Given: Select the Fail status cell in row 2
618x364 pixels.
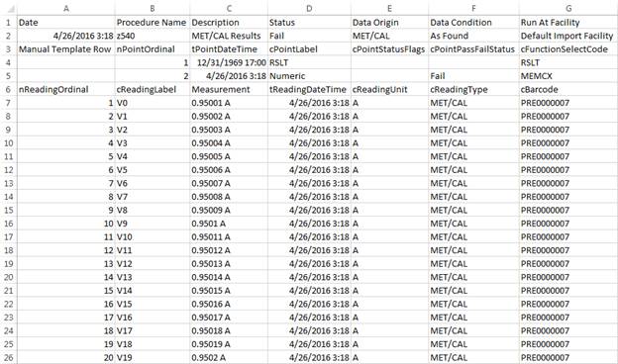Looking at the screenshot, I should (x=309, y=36).
